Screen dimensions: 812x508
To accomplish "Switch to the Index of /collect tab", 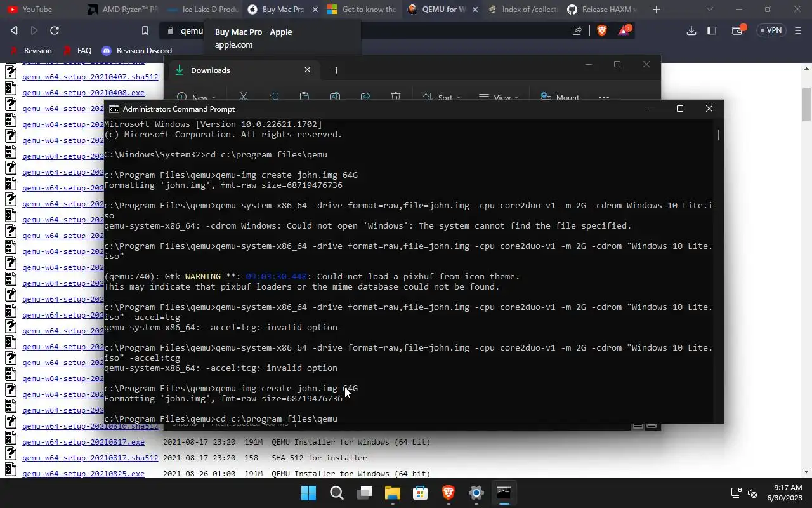I will [x=523, y=10].
